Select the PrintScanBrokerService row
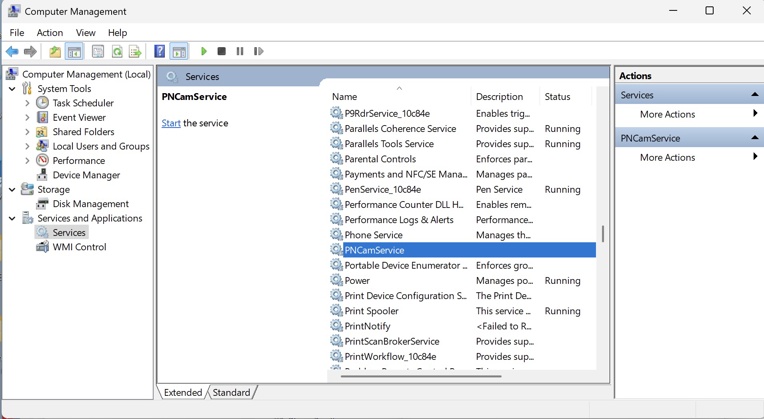This screenshot has height=419, width=764. point(462,341)
